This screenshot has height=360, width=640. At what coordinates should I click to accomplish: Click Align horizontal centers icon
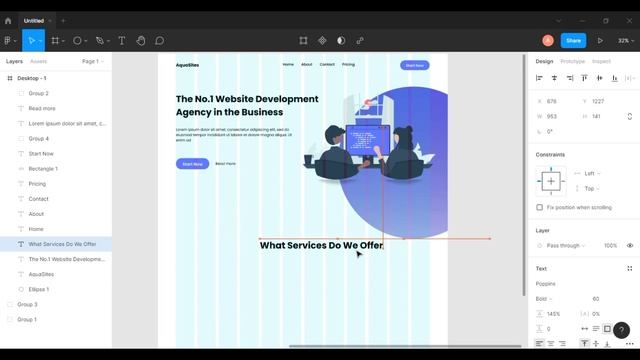(554, 78)
